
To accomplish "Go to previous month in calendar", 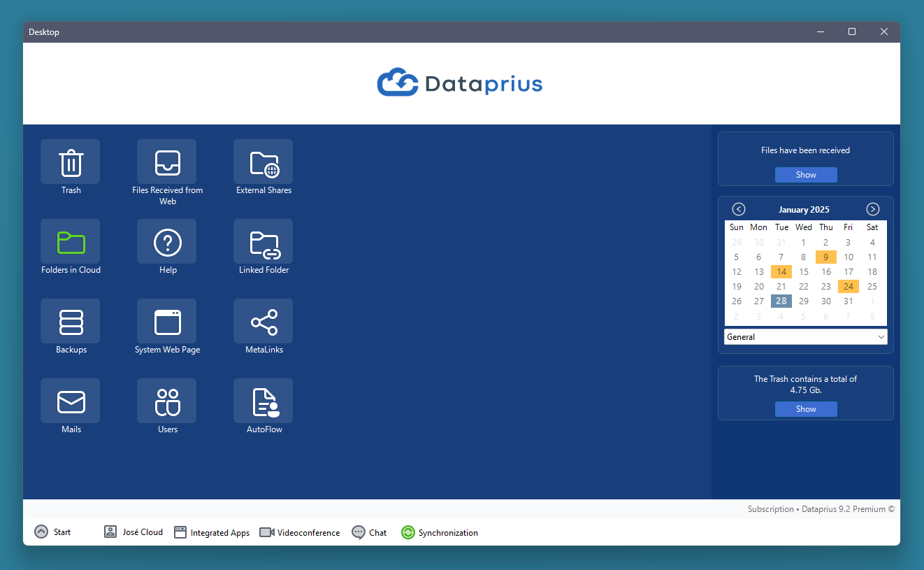I will (x=739, y=209).
